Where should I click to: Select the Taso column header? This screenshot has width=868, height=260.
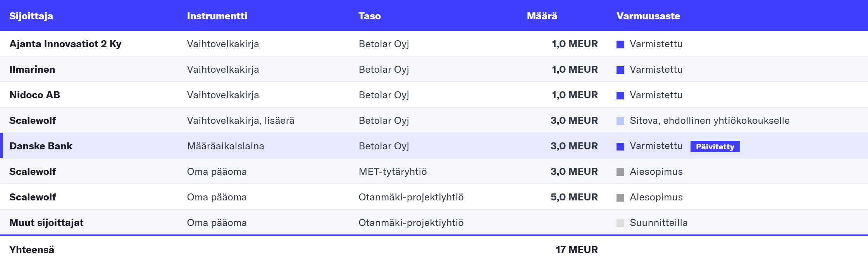point(370,16)
